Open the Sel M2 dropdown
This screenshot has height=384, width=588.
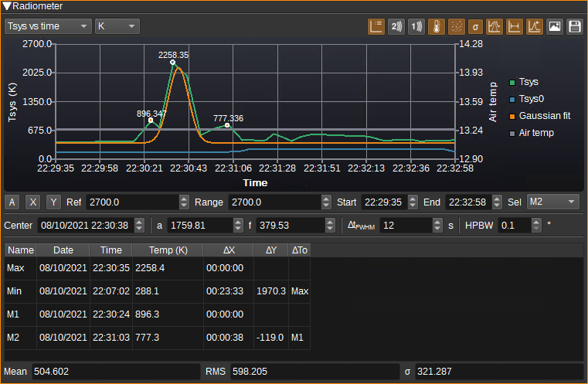[x=553, y=202]
